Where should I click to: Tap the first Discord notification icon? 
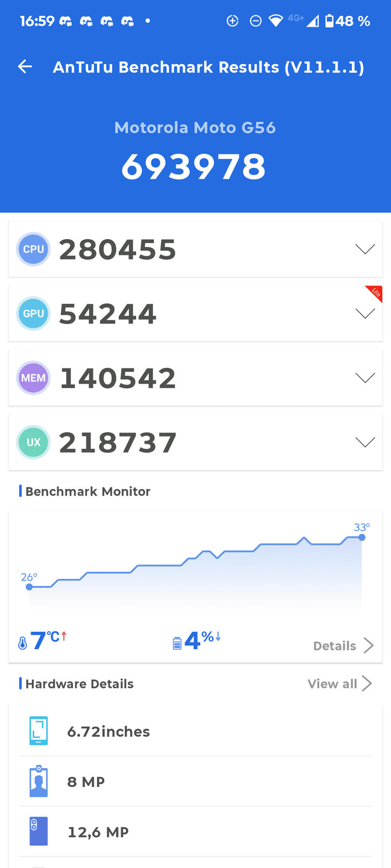pos(66,21)
